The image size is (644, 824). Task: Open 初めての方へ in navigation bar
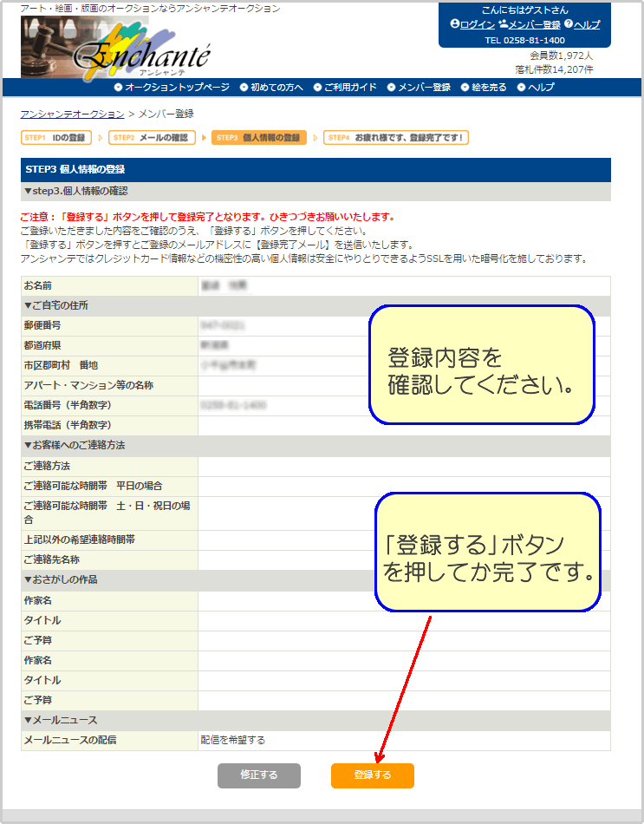pyautogui.click(x=276, y=88)
